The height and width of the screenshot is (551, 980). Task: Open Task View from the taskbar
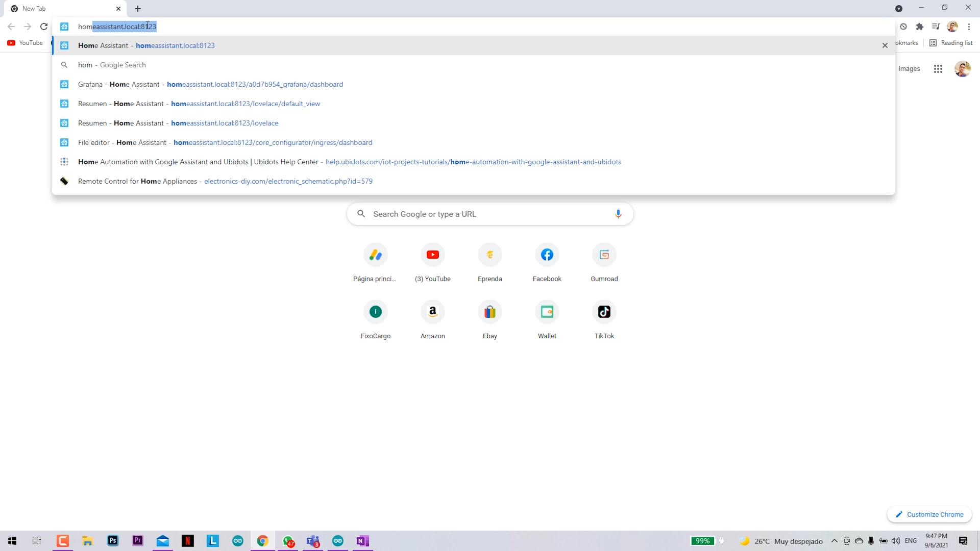(x=36, y=541)
